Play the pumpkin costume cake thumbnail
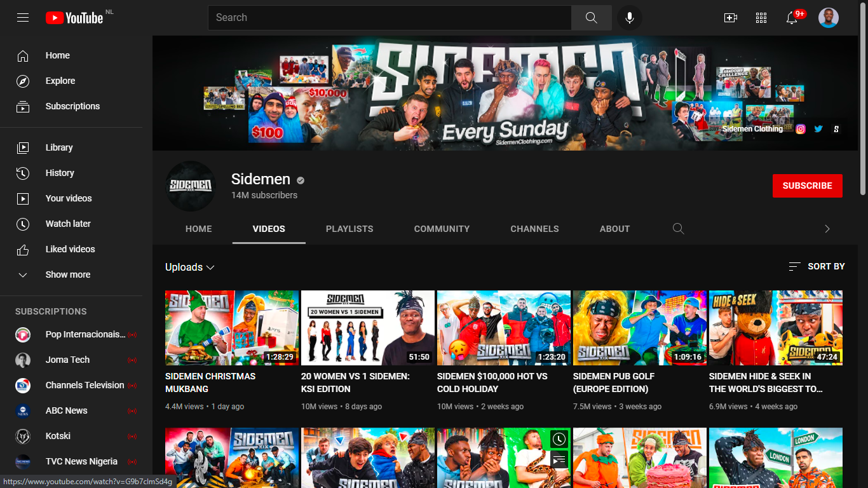Image resolution: width=868 pixels, height=488 pixels. (x=640, y=457)
